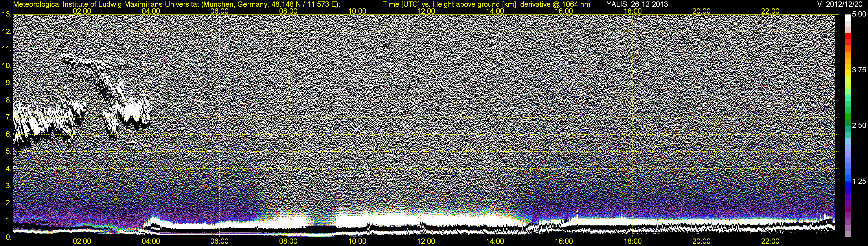868x246 pixels.
Task: Click the 12:00 label on the lower time axis
Action: tap(426, 242)
